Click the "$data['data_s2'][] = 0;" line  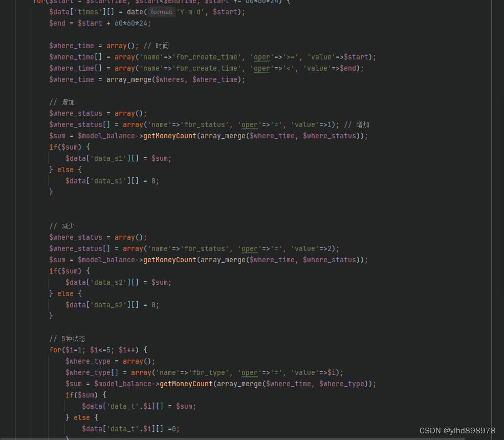pyautogui.click(x=112, y=305)
